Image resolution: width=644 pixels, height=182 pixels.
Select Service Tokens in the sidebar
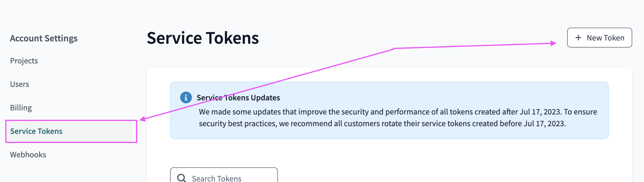point(36,131)
